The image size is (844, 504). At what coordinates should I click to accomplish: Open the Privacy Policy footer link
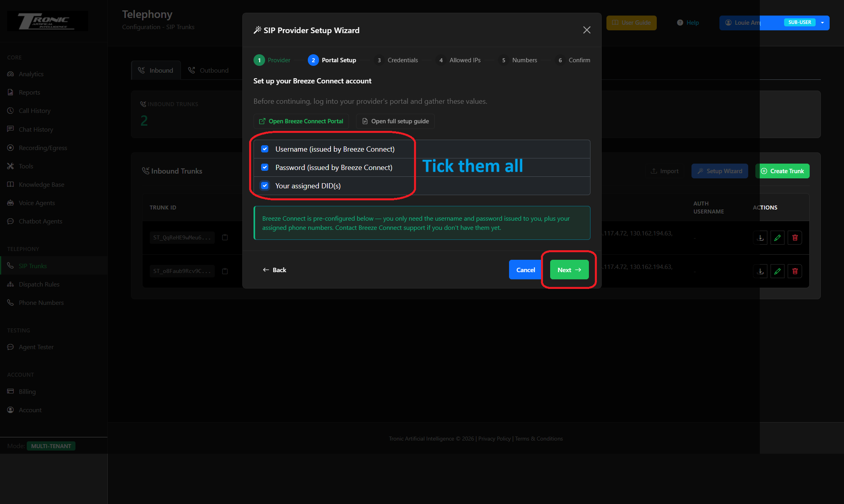tap(494, 439)
